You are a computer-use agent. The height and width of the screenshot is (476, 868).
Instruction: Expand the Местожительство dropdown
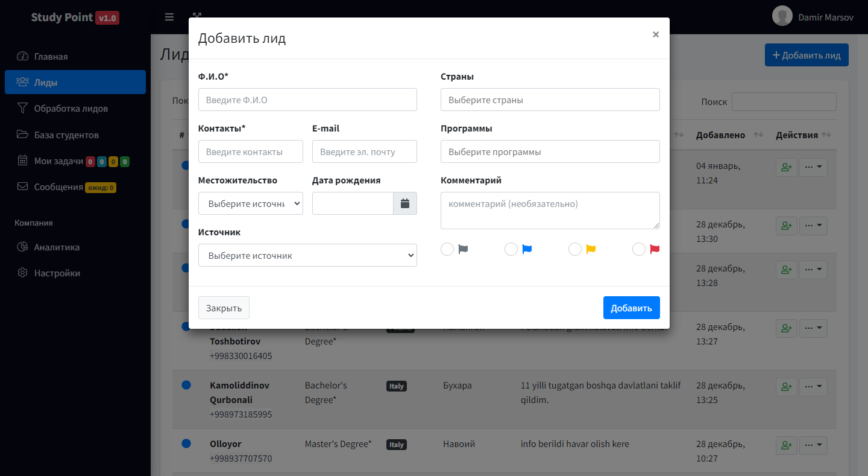coord(251,204)
